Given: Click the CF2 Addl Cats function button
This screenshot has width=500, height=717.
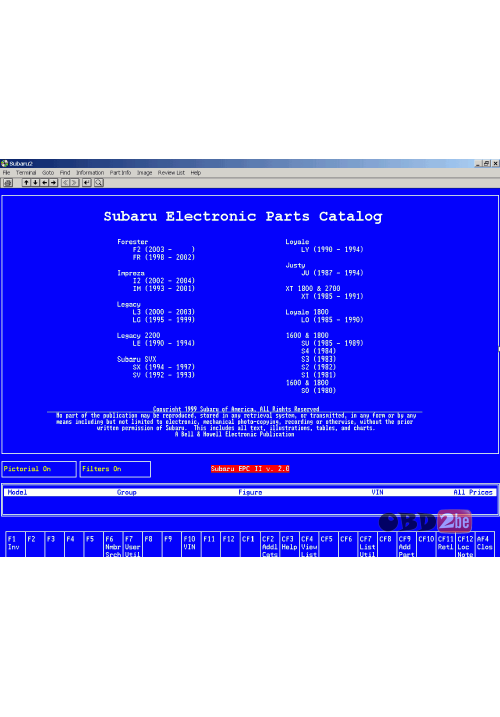Looking at the screenshot, I should [269, 545].
